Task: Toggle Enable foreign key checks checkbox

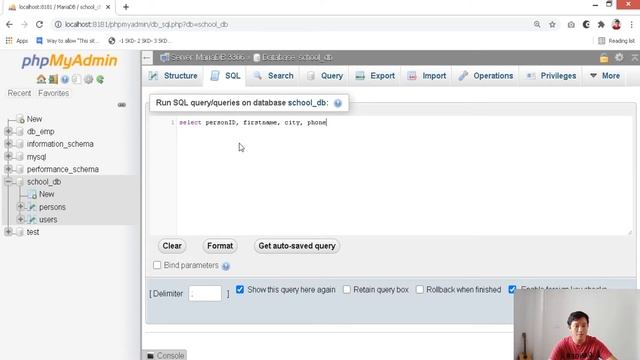Action: tap(512, 289)
